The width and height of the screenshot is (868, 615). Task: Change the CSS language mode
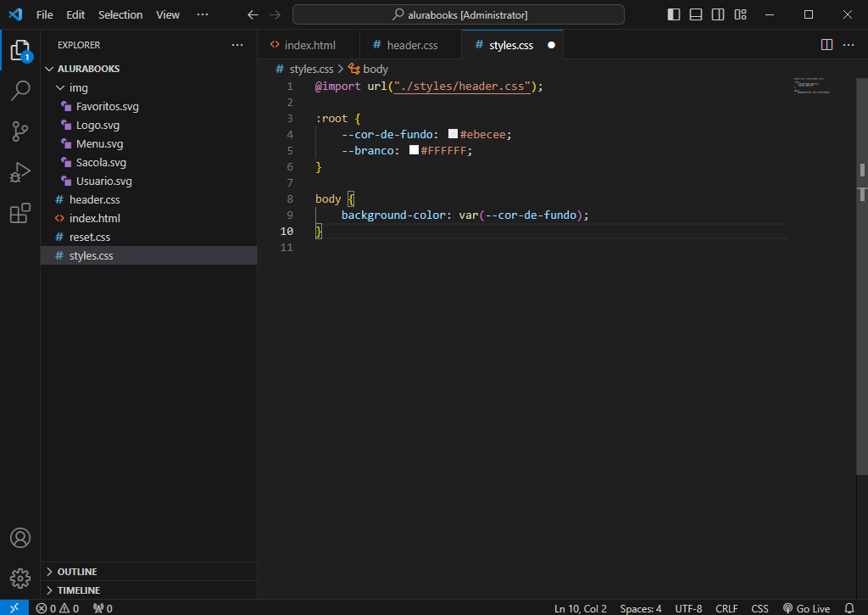click(x=759, y=608)
